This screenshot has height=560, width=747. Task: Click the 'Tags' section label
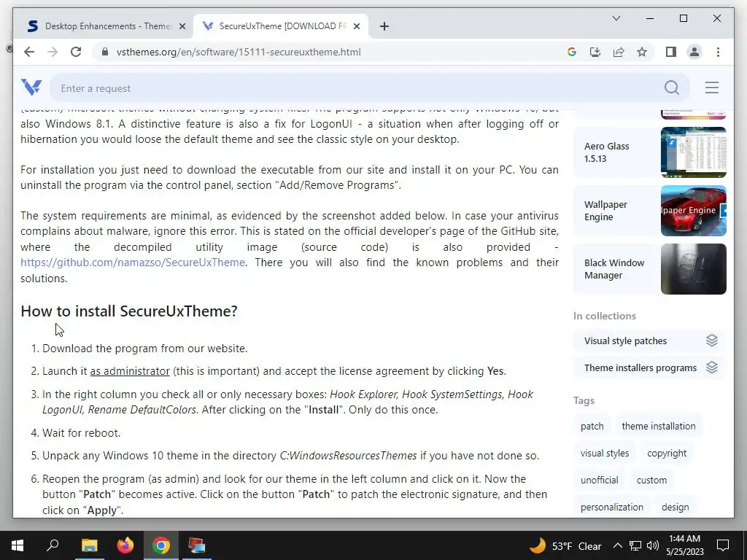tap(584, 400)
